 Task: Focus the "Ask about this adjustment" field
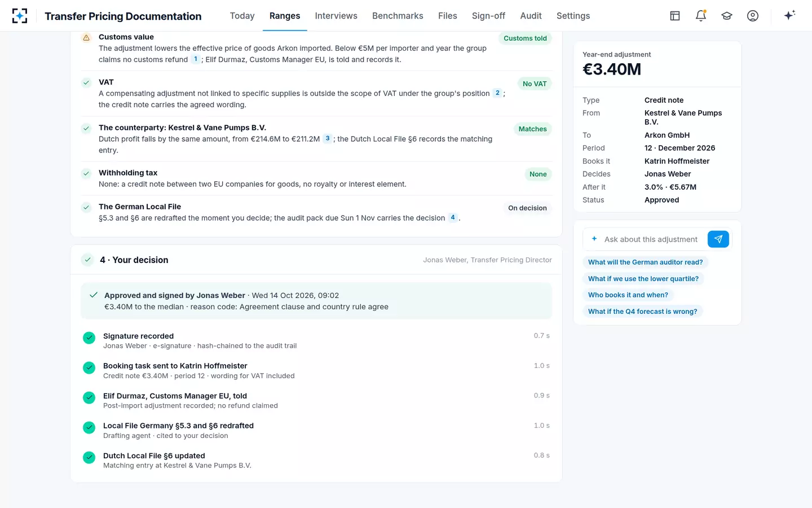[x=651, y=239]
